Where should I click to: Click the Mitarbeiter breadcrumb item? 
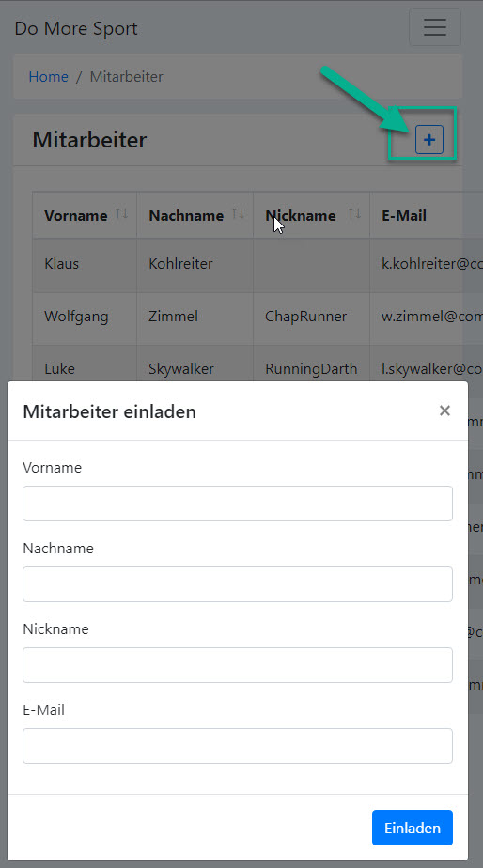coord(126,76)
